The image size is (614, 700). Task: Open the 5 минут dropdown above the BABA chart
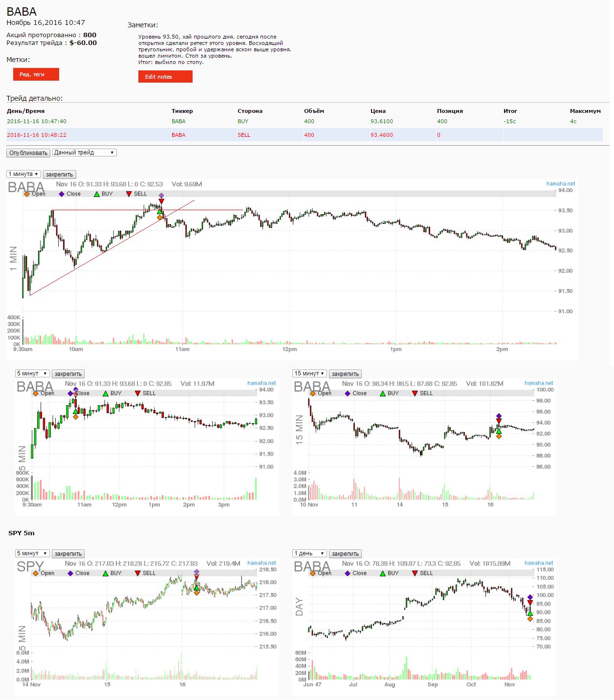point(32,373)
